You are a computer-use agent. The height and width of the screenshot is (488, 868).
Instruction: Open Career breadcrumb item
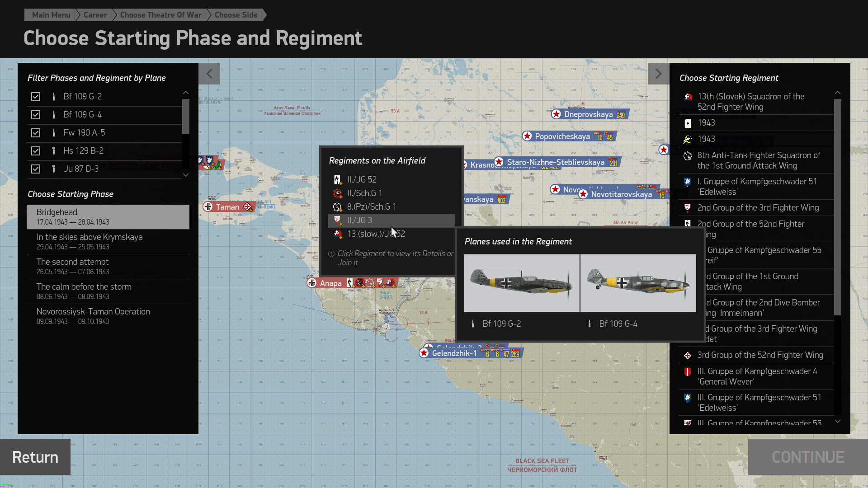95,15
